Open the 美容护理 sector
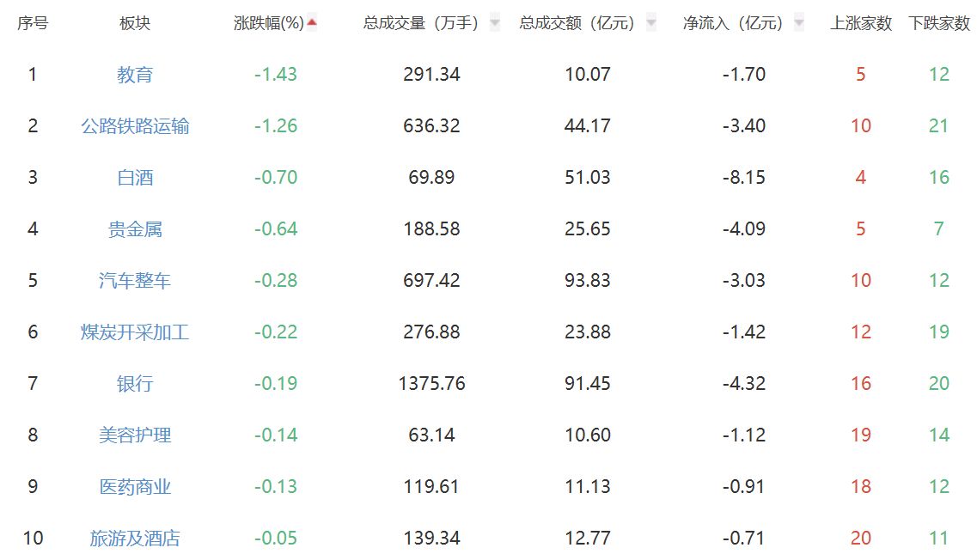Screen dimensions: 977x560 [135, 435]
